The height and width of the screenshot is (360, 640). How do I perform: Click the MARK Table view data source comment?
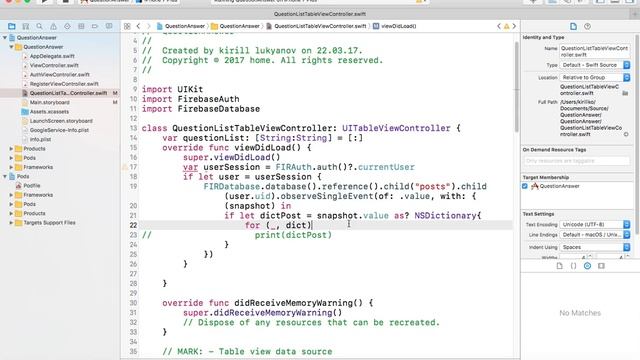click(x=247, y=351)
